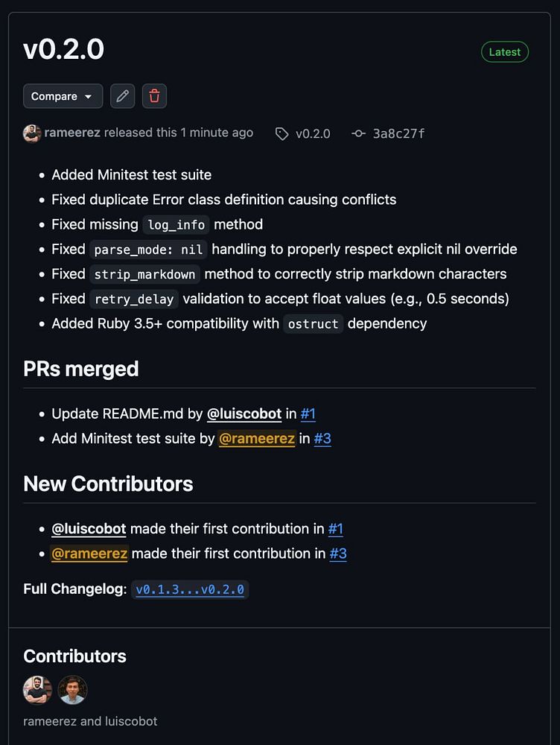Open the v0.2.0 release title
Screen dimensions: 560x745
coord(64,50)
